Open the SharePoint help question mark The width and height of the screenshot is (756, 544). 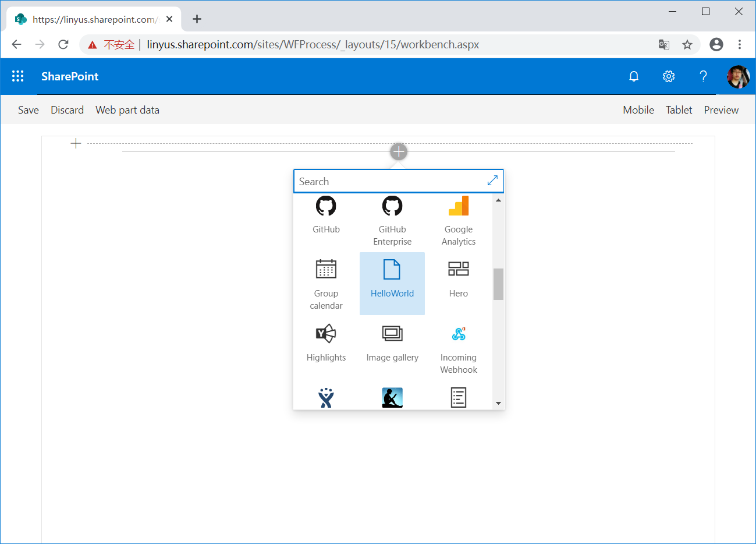pyautogui.click(x=703, y=76)
